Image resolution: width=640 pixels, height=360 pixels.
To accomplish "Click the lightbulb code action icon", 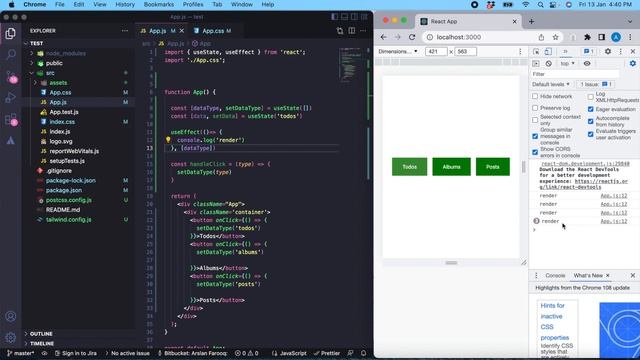I will click(168, 140).
